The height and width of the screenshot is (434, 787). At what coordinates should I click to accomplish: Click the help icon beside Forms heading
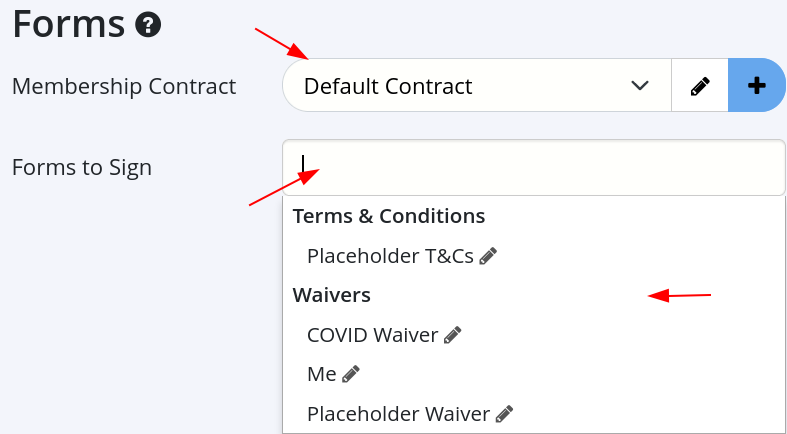click(150, 24)
